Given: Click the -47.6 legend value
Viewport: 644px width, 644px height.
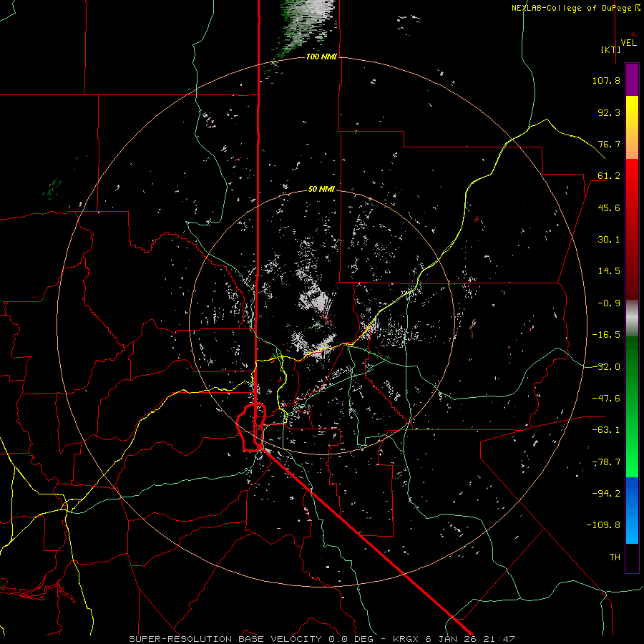Looking at the screenshot, I should [606, 399].
